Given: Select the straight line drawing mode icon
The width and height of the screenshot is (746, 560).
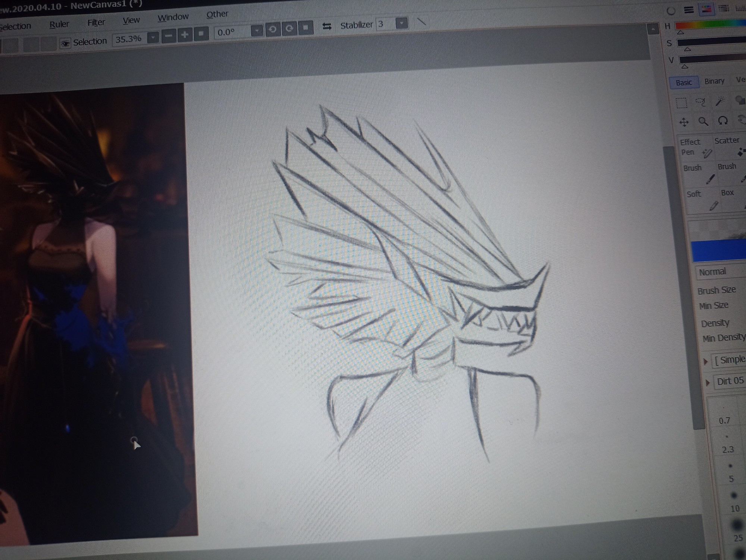Looking at the screenshot, I should tap(421, 22).
